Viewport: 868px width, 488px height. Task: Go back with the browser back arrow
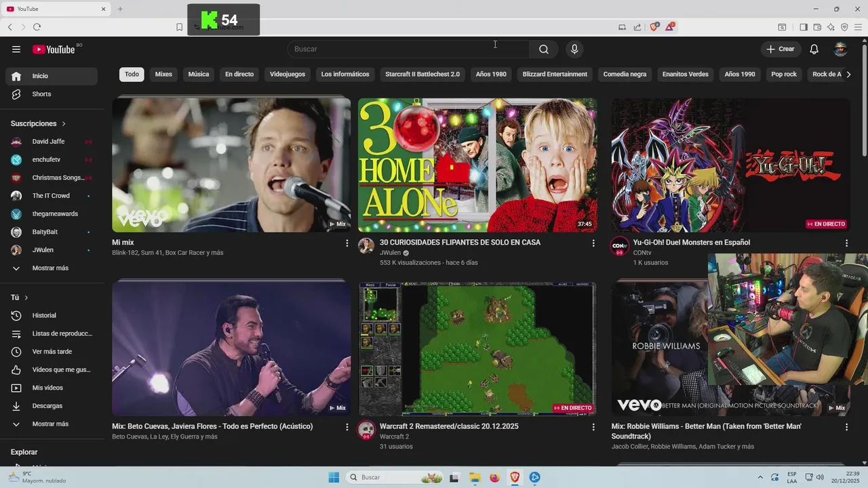point(9,27)
